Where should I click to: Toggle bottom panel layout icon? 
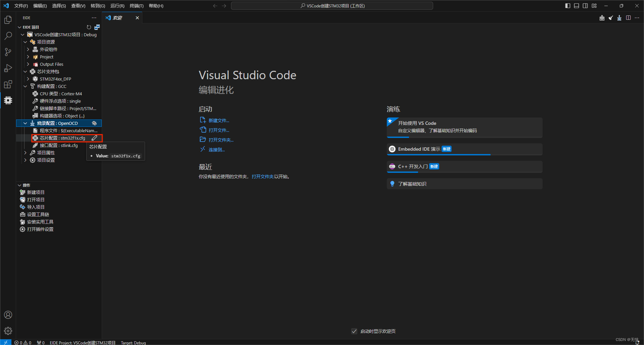pyautogui.click(x=577, y=6)
